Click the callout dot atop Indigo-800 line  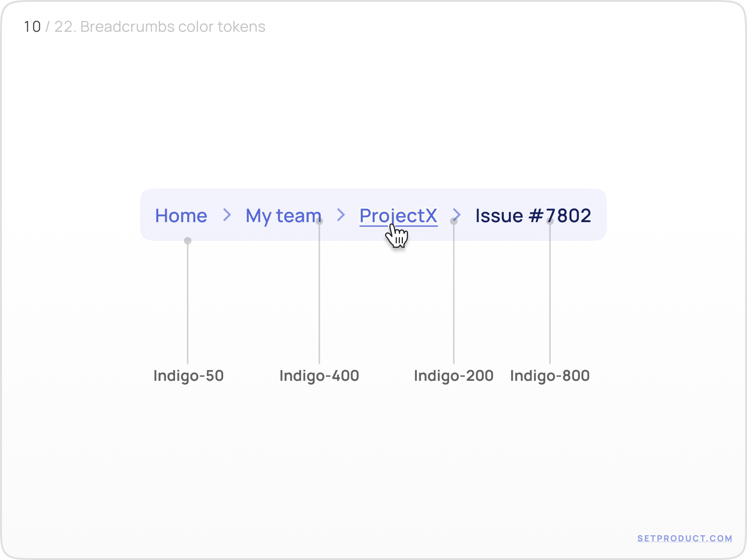coord(550,221)
